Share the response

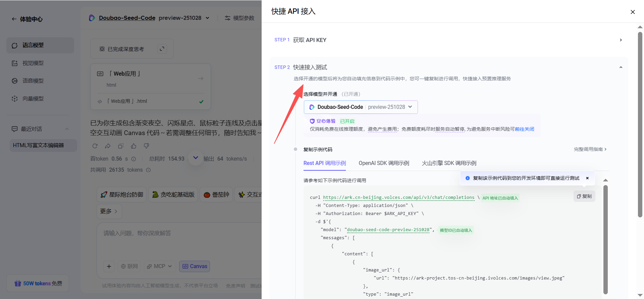(x=108, y=146)
